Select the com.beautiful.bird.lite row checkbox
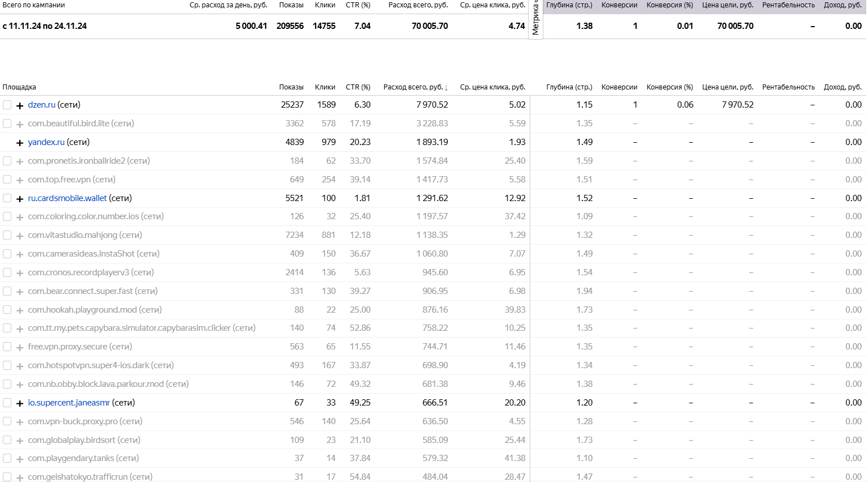 click(7, 123)
